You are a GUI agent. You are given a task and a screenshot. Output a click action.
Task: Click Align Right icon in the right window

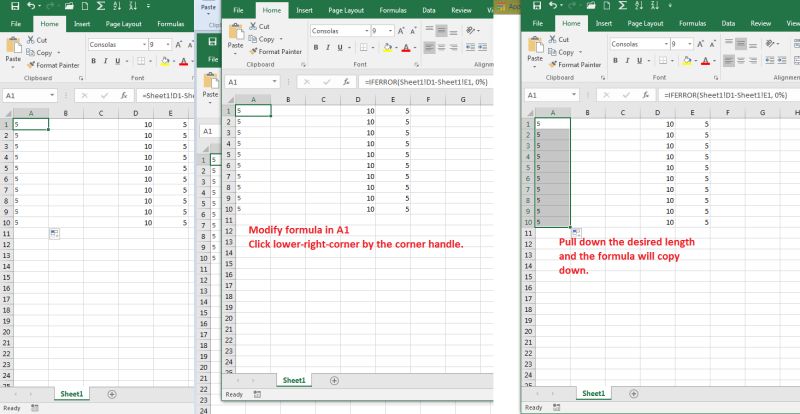point(753,61)
